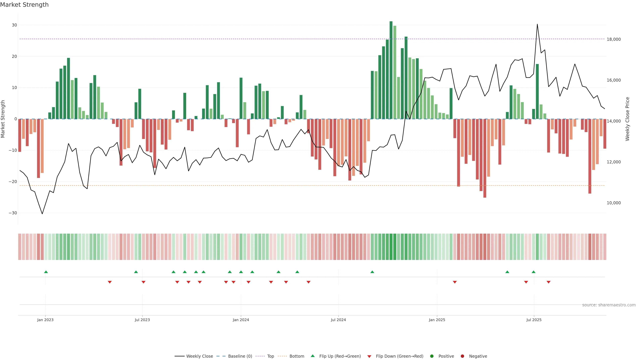Screen dimensions: 644x362
Task: Click the Flip Down red triangle legend icon
Action: 369,356
